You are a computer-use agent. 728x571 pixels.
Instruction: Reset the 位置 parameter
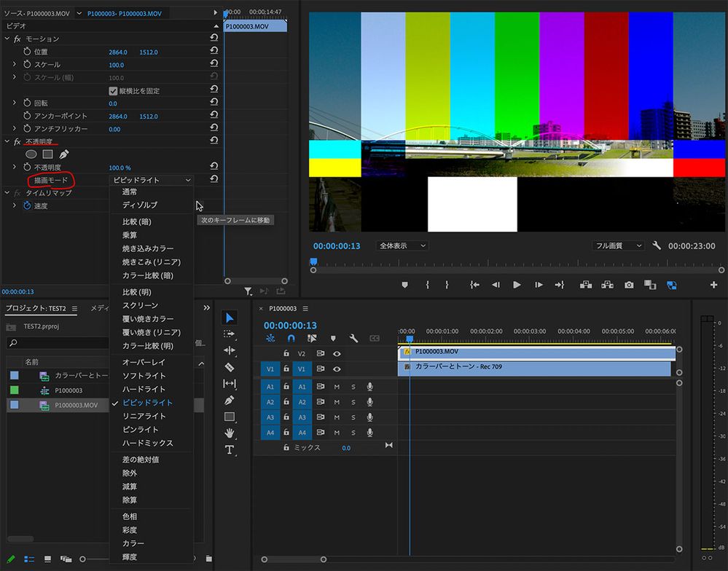pyautogui.click(x=214, y=52)
